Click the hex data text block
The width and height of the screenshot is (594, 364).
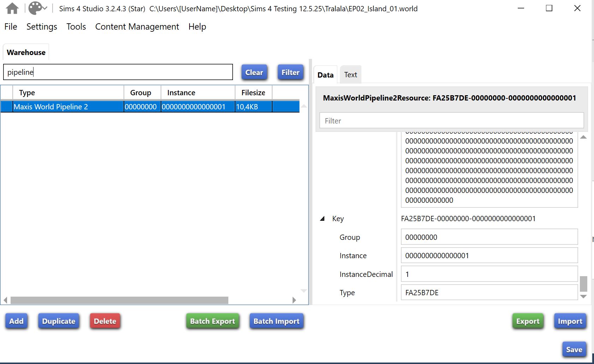[489, 170]
